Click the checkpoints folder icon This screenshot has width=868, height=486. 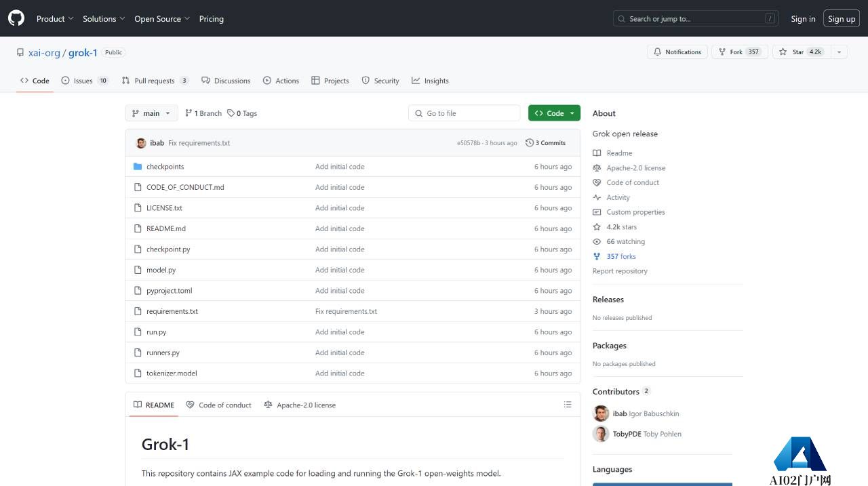[138, 167]
